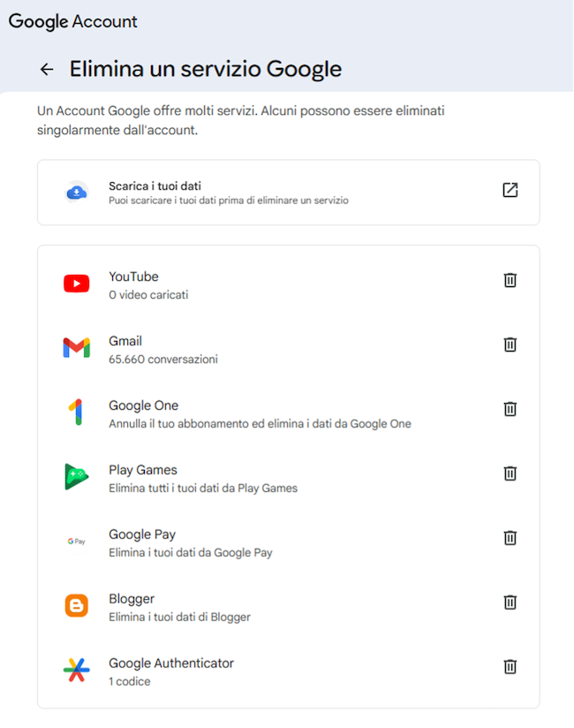Select the Google Pay service name
The width and height of the screenshot is (574, 728).
pyautogui.click(x=142, y=535)
